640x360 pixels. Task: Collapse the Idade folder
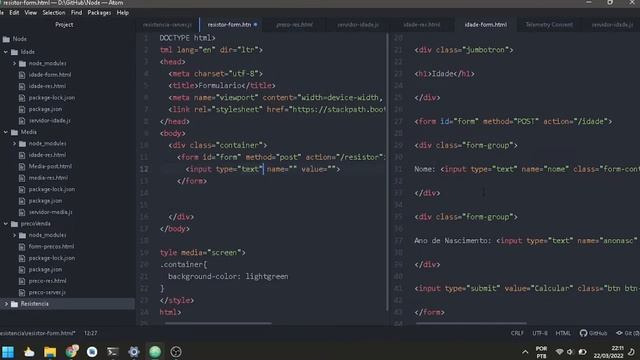[6, 52]
